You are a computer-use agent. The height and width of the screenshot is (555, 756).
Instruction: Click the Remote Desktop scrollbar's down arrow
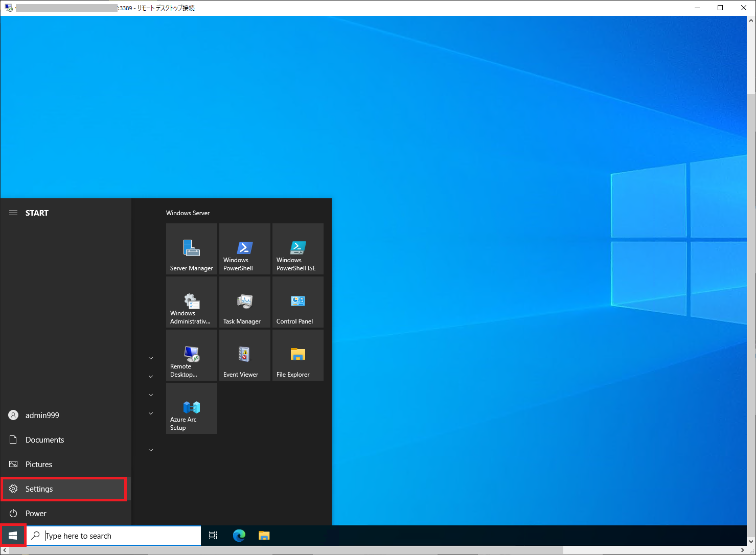(751, 541)
